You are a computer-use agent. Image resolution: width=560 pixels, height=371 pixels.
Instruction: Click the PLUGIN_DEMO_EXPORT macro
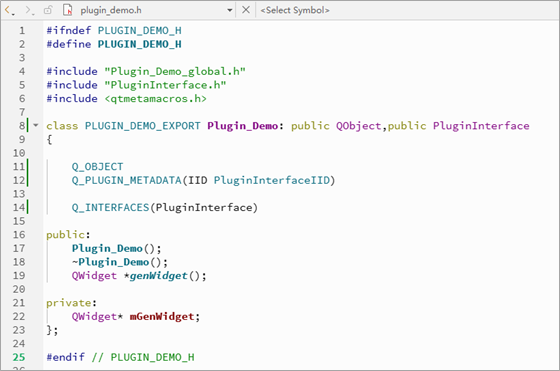tap(142, 126)
